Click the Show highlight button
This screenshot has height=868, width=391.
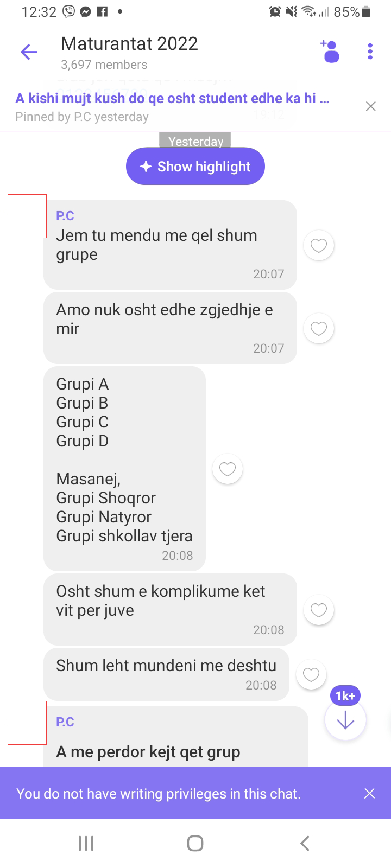pyautogui.click(x=195, y=167)
